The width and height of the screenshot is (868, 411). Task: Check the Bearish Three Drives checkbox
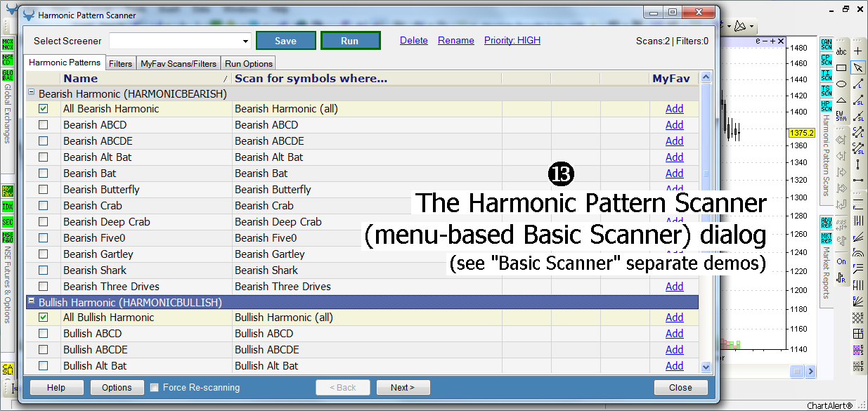pyautogui.click(x=44, y=287)
